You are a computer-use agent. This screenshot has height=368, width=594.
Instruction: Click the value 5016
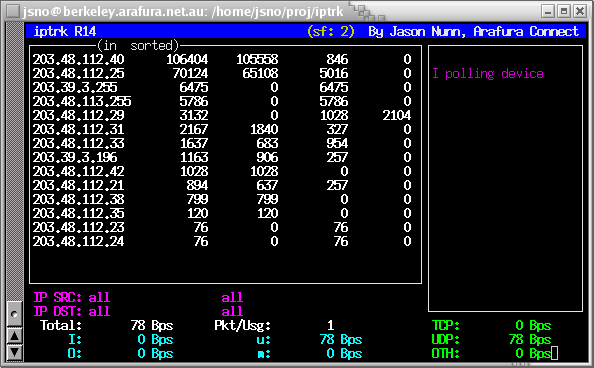pos(334,74)
